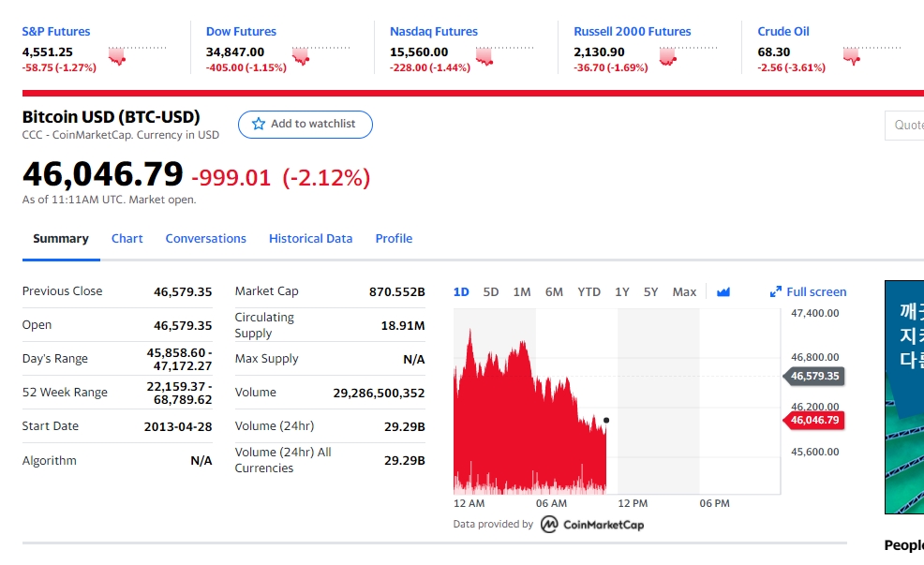The image size is (924, 565).
Task: Select the 6M chart range
Action: pos(554,292)
